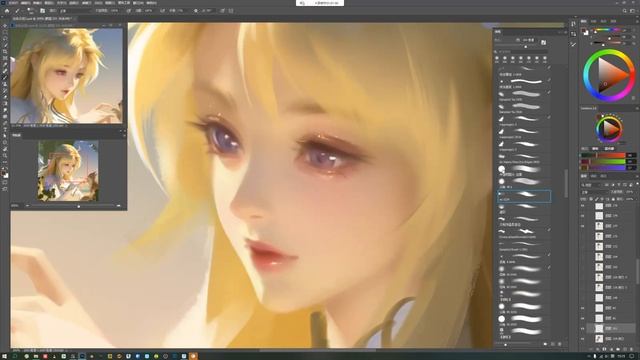The height and width of the screenshot is (360, 640).
Task: Add adjustment layer from Layers panel bottom
Action: (611, 349)
